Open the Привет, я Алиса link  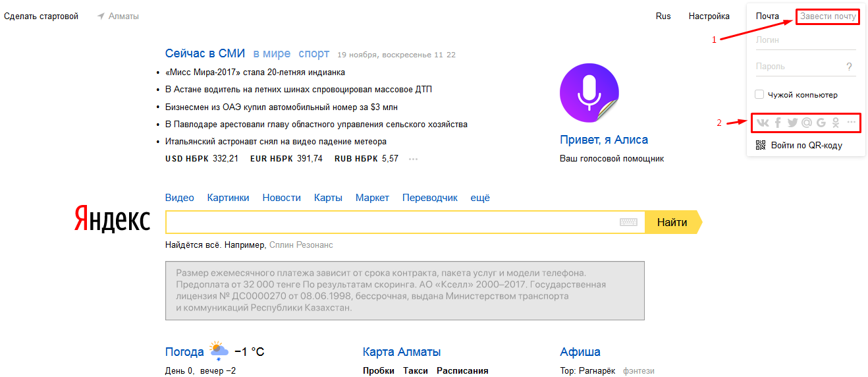pyautogui.click(x=604, y=140)
